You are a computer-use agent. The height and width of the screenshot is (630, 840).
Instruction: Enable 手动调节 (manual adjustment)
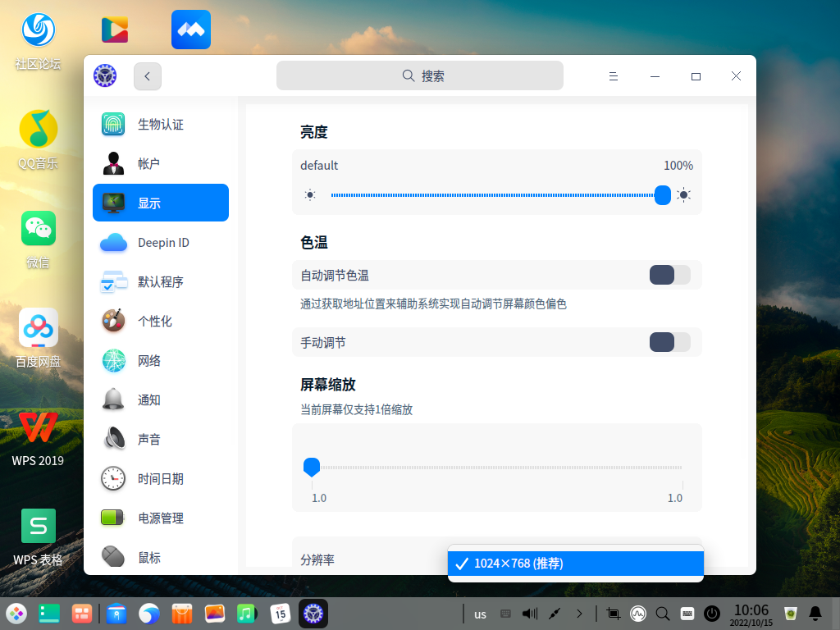(669, 341)
